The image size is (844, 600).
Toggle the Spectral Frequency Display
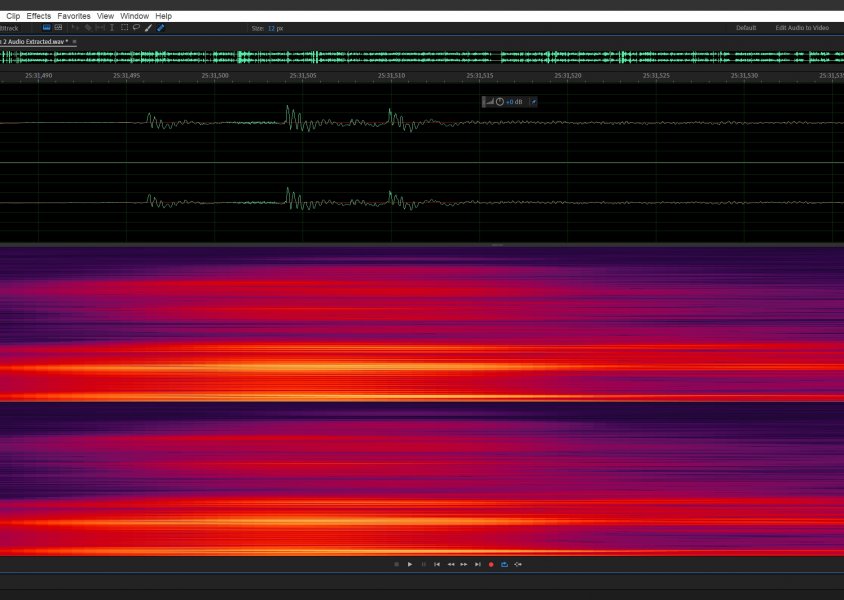click(45, 28)
